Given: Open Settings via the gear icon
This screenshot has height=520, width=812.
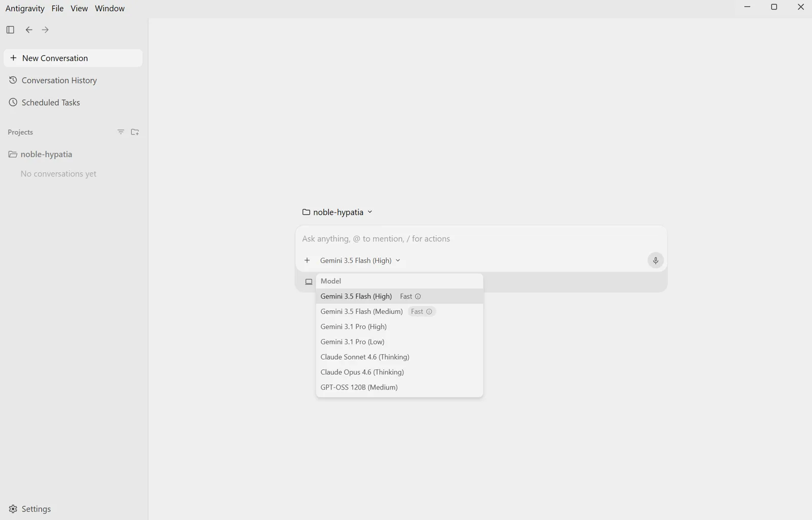Looking at the screenshot, I should (x=13, y=509).
